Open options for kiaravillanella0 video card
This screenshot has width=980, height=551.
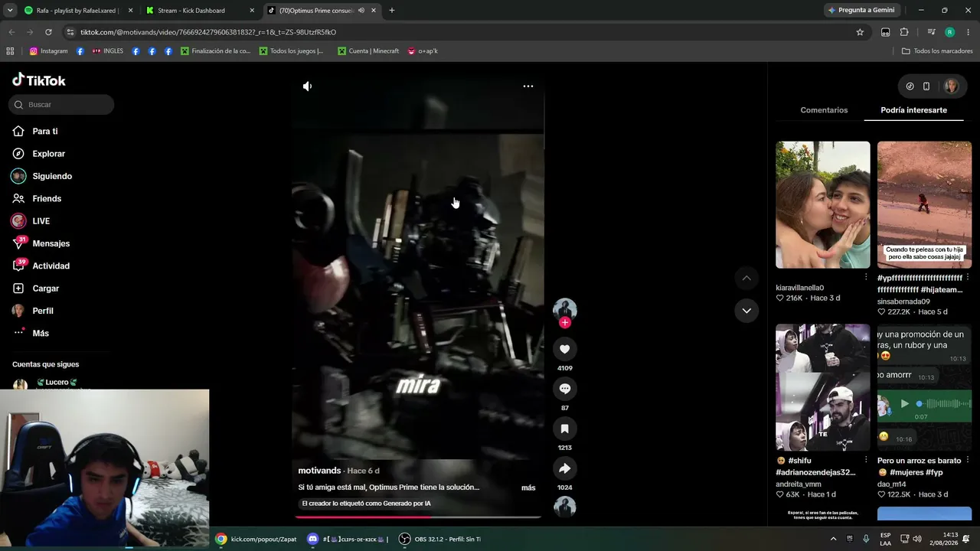coord(866,277)
